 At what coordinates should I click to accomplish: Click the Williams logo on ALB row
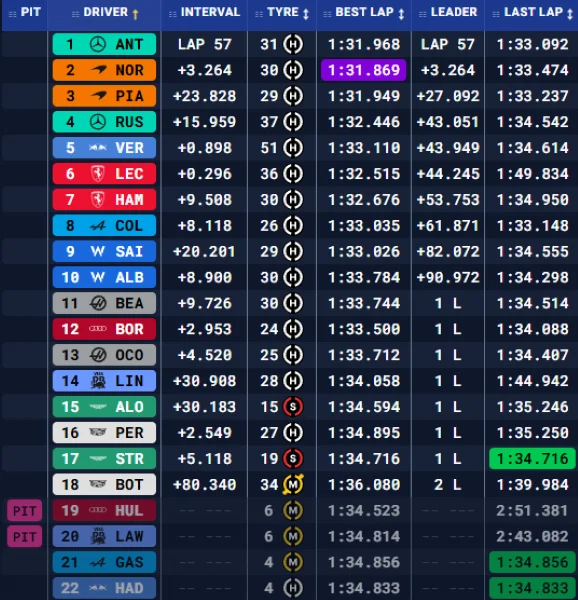(x=98, y=277)
